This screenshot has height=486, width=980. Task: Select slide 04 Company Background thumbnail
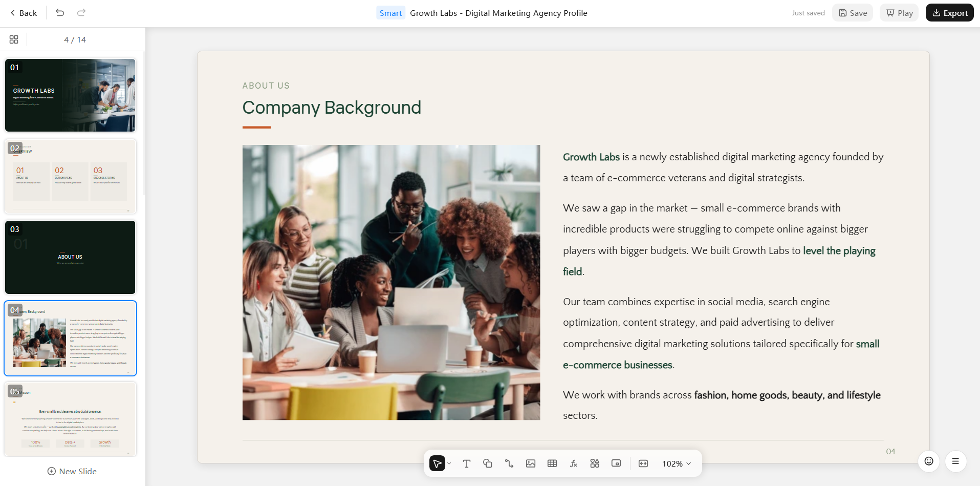[70, 338]
